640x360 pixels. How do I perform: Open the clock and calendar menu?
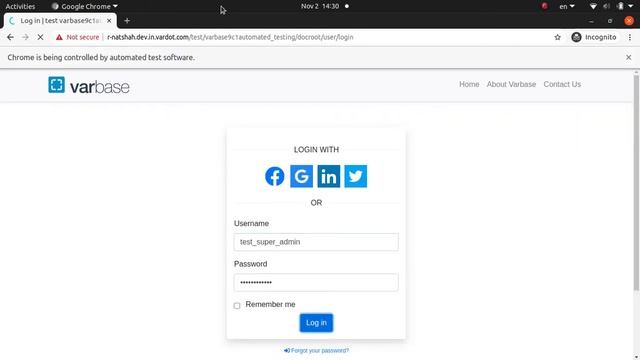tap(324, 6)
